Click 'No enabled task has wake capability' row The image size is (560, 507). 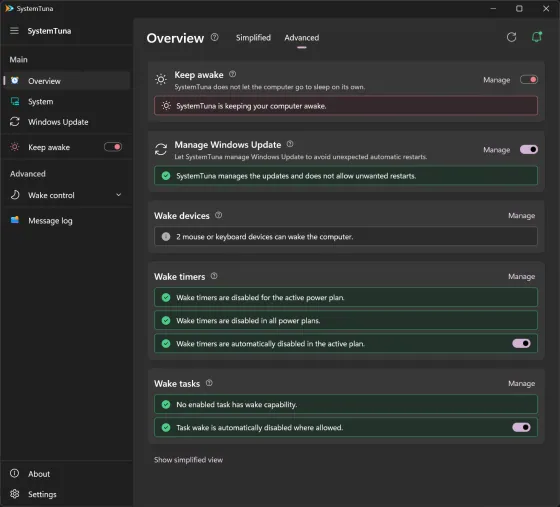pyautogui.click(x=346, y=404)
